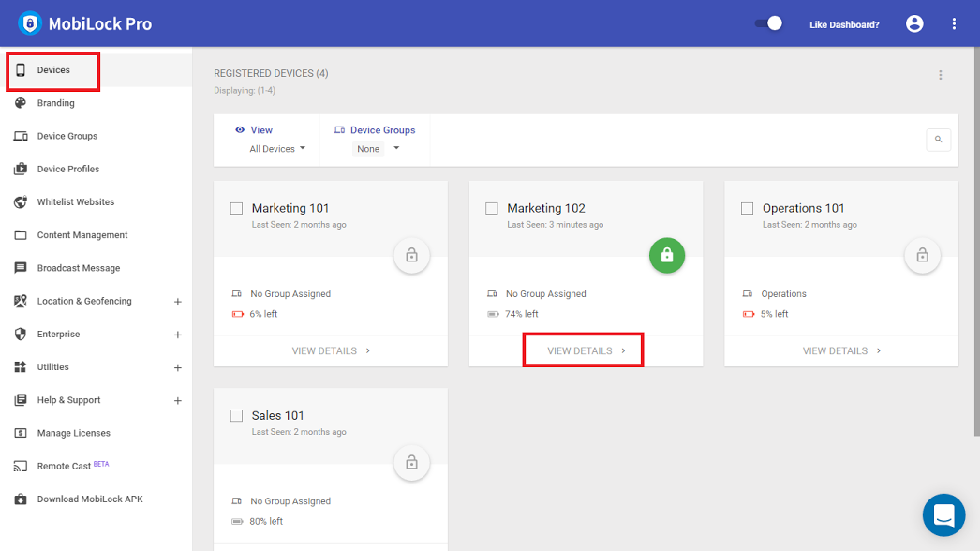Open the header three-dot overflow menu

click(954, 23)
